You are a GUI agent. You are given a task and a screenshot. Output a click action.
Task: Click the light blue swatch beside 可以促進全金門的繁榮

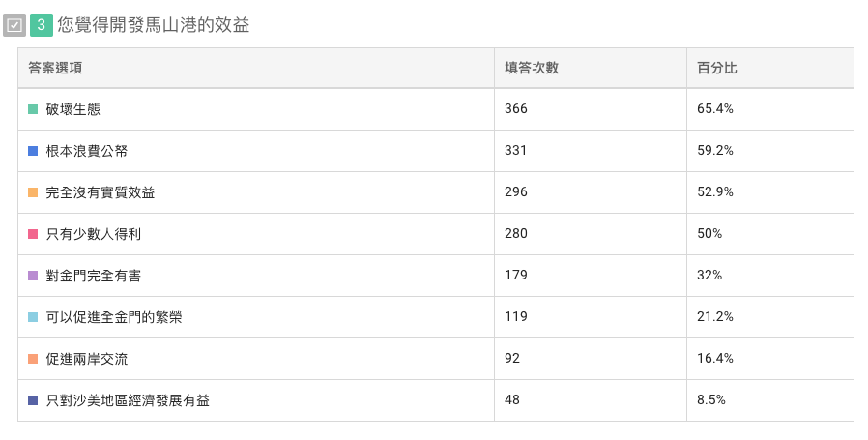33,317
